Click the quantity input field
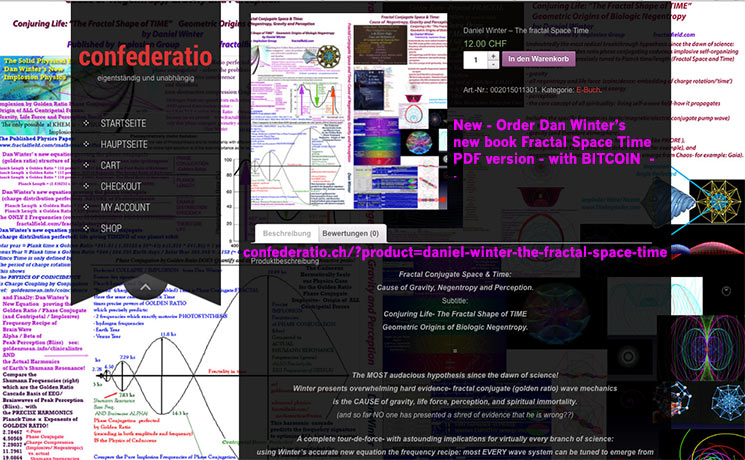Image resolution: width=745 pixels, height=460 pixels. (x=476, y=60)
